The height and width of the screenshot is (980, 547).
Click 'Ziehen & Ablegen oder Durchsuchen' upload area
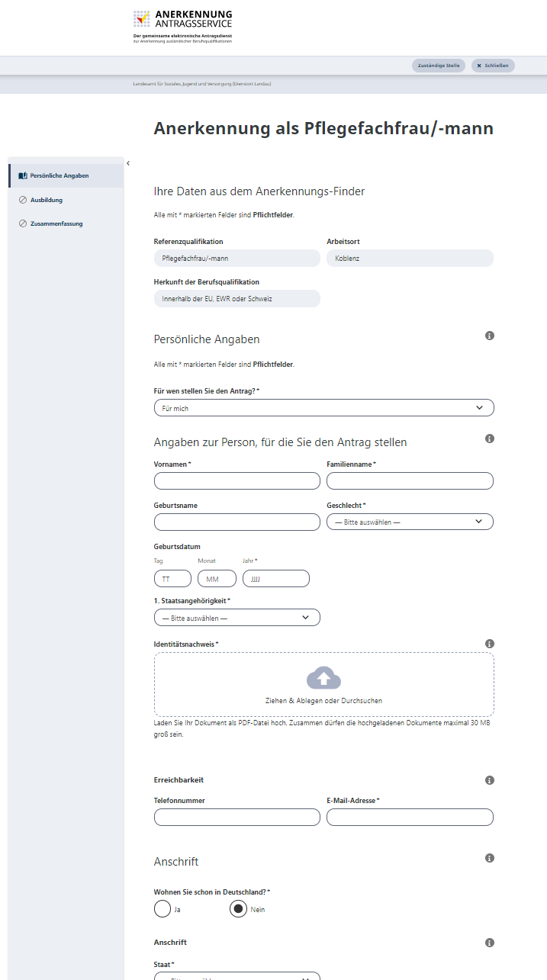323,684
